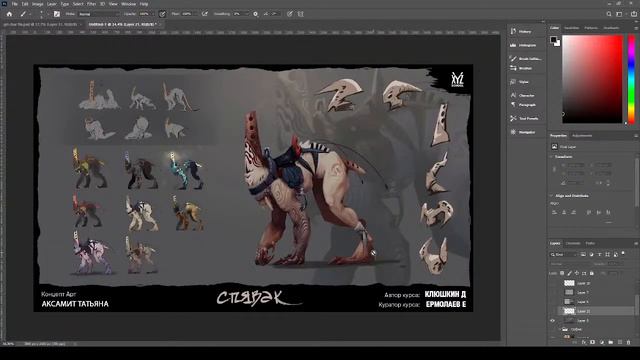Open the History panel
This screenshot has height=360, width=640.
525,31
